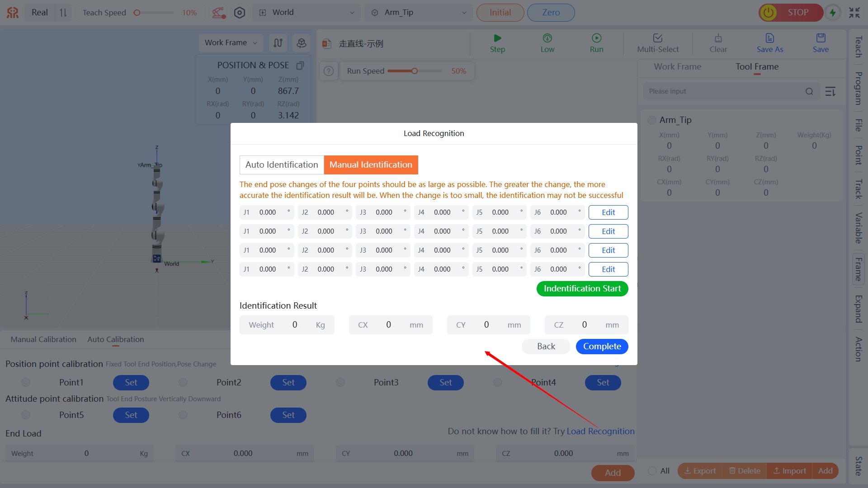Click the Run Speed slider handle
This screenshot has width=868, height=488.
414,71
